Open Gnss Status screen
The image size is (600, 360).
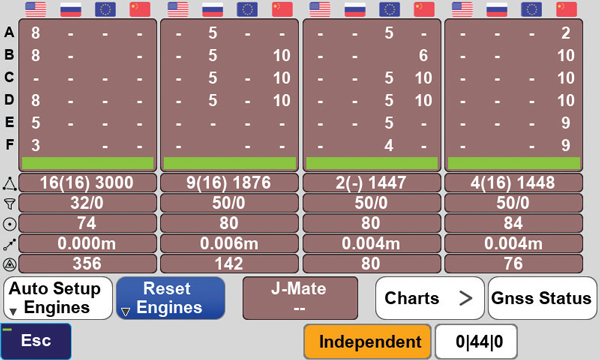click(x=542, y=298)
